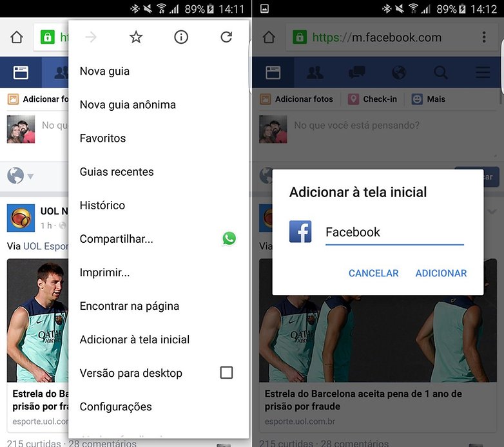Tap Adicionar fotos icon in left screenshot
This screenshot has width=504, height=447.
[x=13, y=99]
